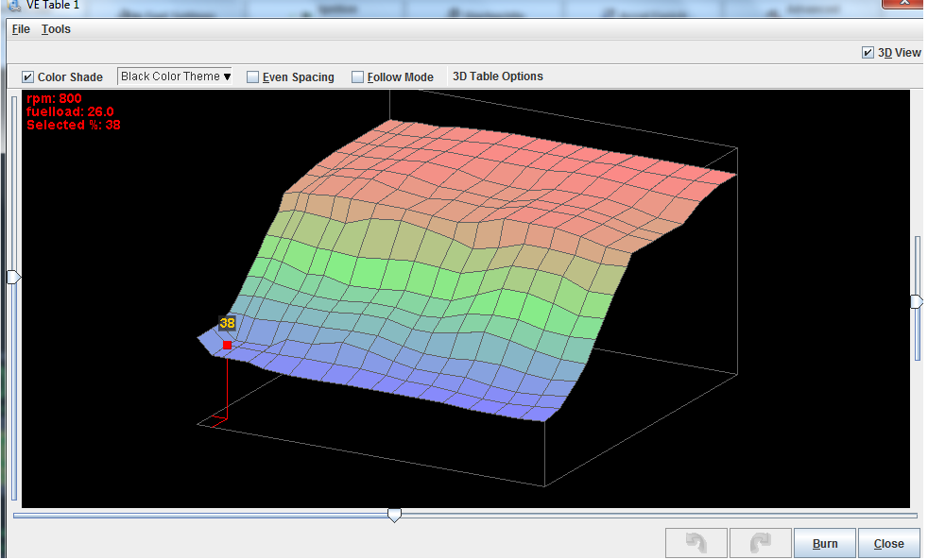
Task: Click the undo arrow icon
Action: click(x=696, y=543)
